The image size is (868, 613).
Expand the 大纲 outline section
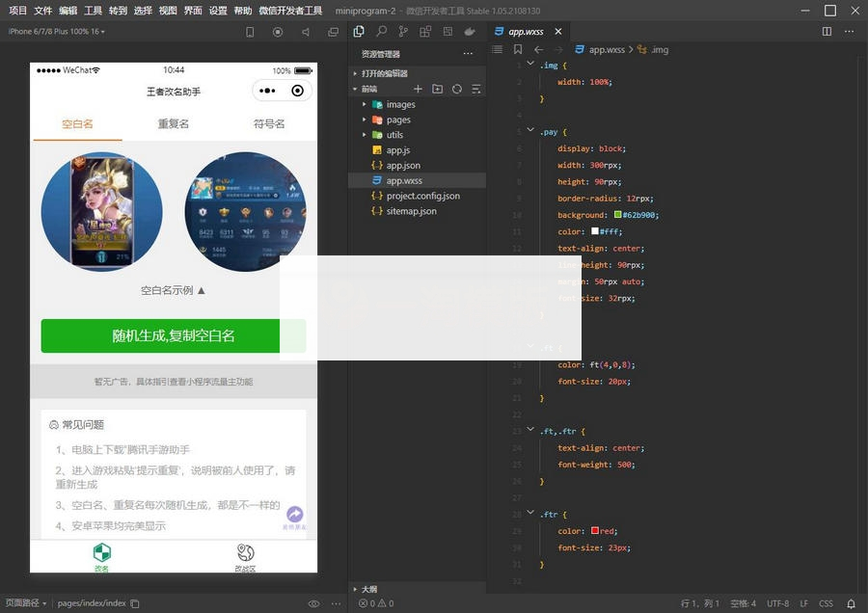[369, 589]
